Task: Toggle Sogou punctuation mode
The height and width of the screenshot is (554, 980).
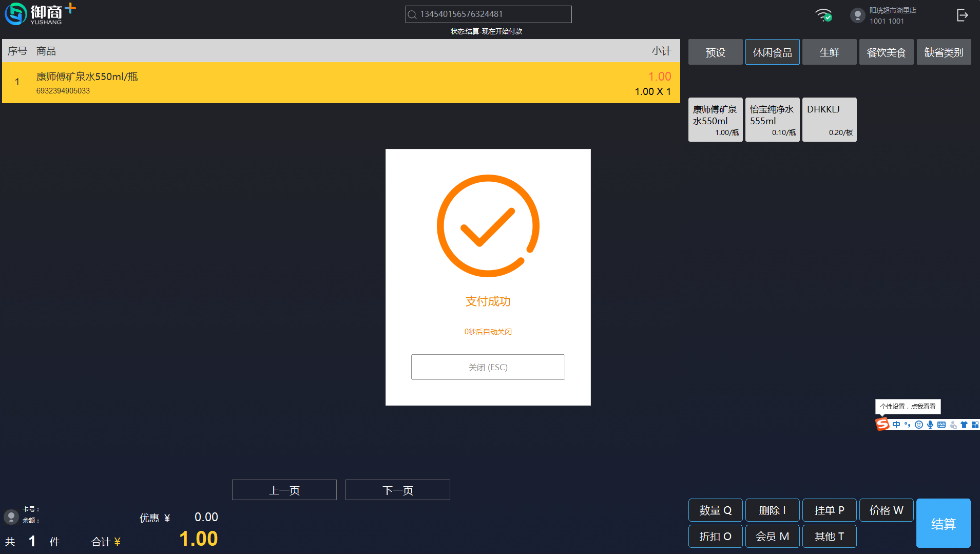Action: pyautogui.click(x=908, y=425)
